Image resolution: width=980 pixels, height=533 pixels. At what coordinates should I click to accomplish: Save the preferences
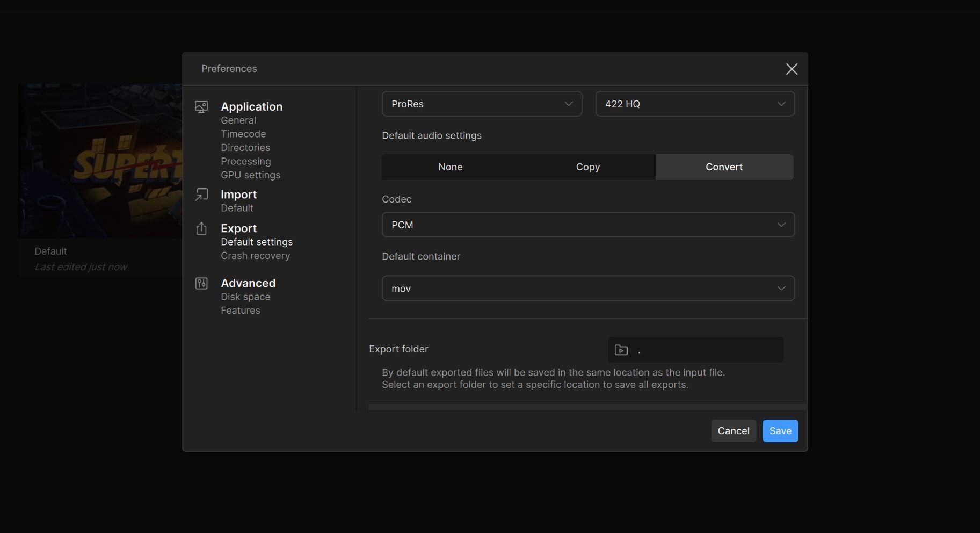click(x=780, y=431)
